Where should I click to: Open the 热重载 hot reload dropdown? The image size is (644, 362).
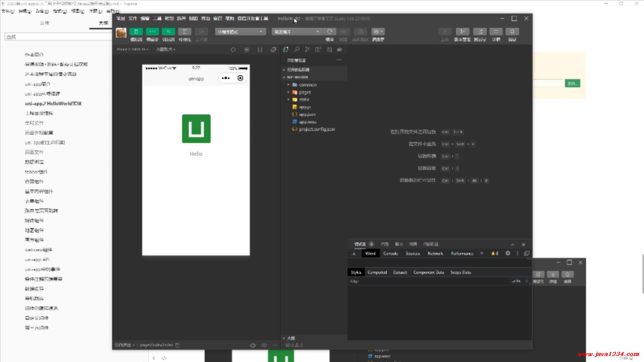(166, 49)
